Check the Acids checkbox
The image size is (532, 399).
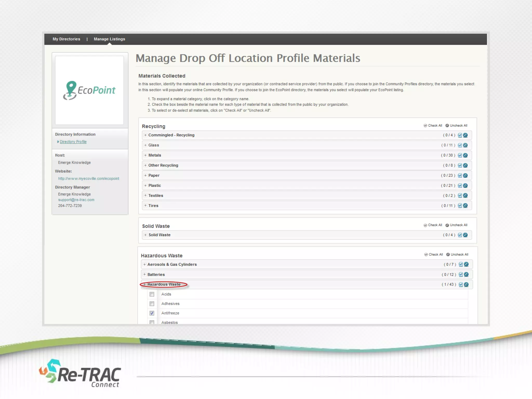click(152, 294)
